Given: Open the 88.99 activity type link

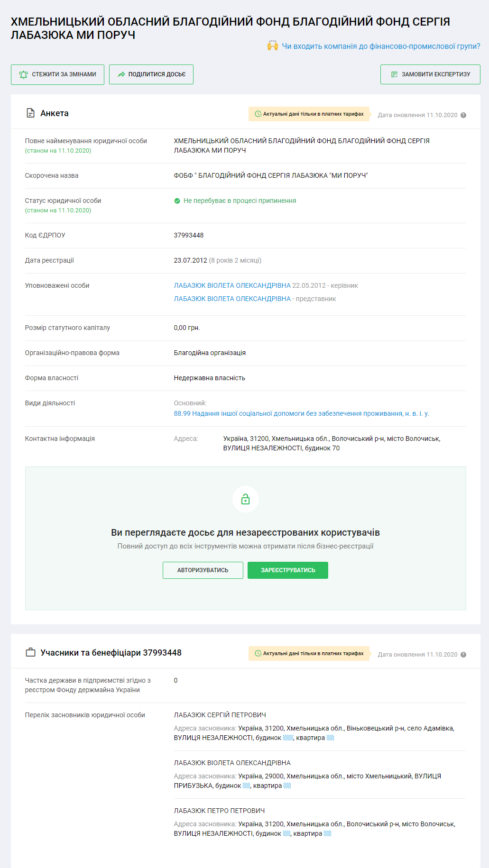Looking at the screenshot, I should click(301, 413).
